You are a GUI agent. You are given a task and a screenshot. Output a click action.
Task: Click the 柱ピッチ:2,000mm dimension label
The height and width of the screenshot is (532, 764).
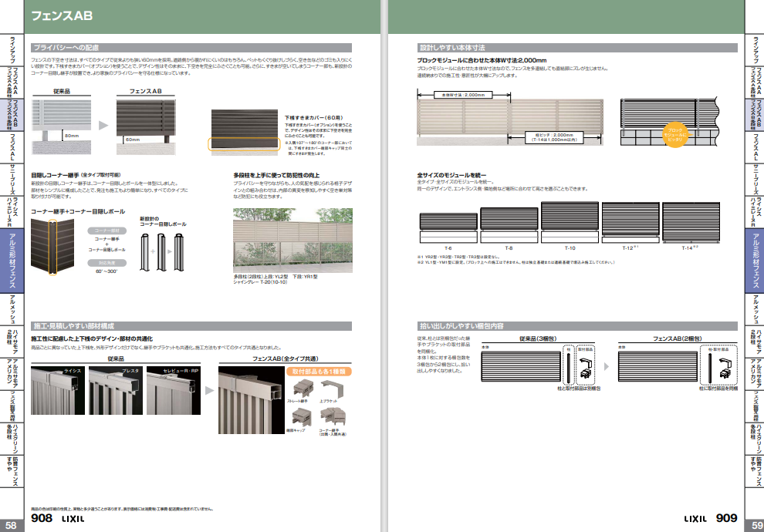pyautogui.click(x=554, y=137)
